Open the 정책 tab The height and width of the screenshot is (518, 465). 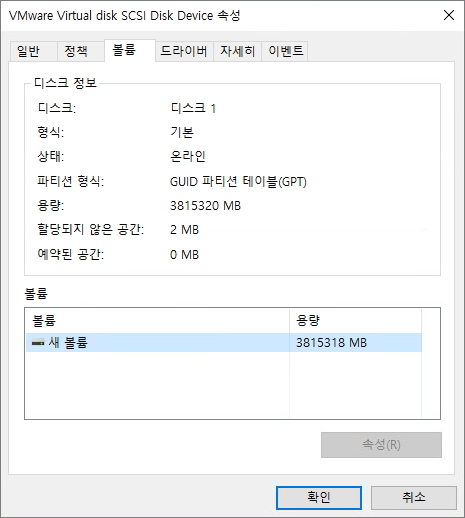pos(80,51)
